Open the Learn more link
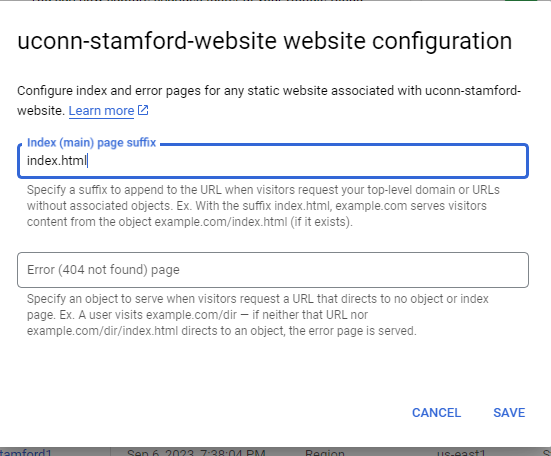This screenshot has height=456, width=551. pyautogui.click(x=101, y=111)
